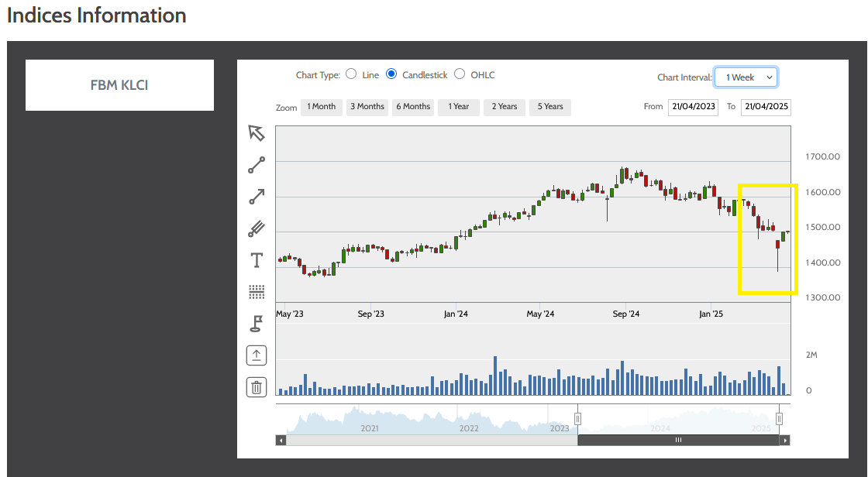Select the text annotation tool

pos(257,260)
